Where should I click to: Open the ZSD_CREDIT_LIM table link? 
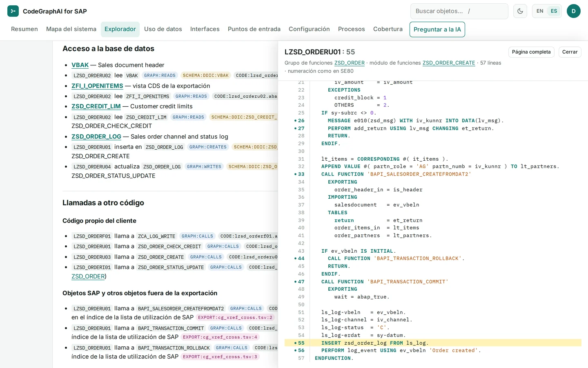(x=96, y=106)
